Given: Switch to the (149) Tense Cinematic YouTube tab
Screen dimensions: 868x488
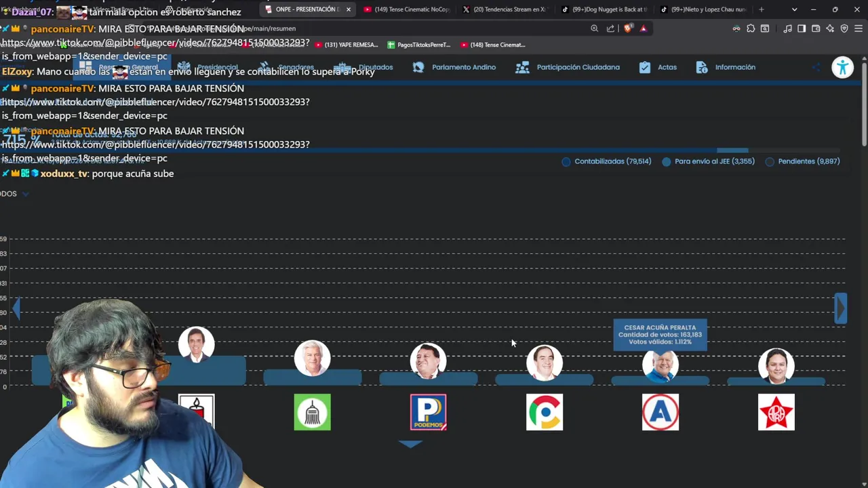Looking at the screenshot, I should click(x=406, y=9).
